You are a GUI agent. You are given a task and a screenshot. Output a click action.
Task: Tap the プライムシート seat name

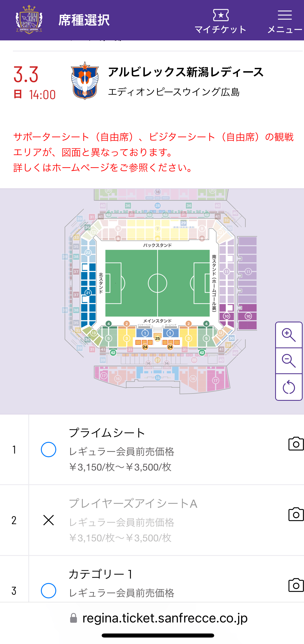point(107,433)
